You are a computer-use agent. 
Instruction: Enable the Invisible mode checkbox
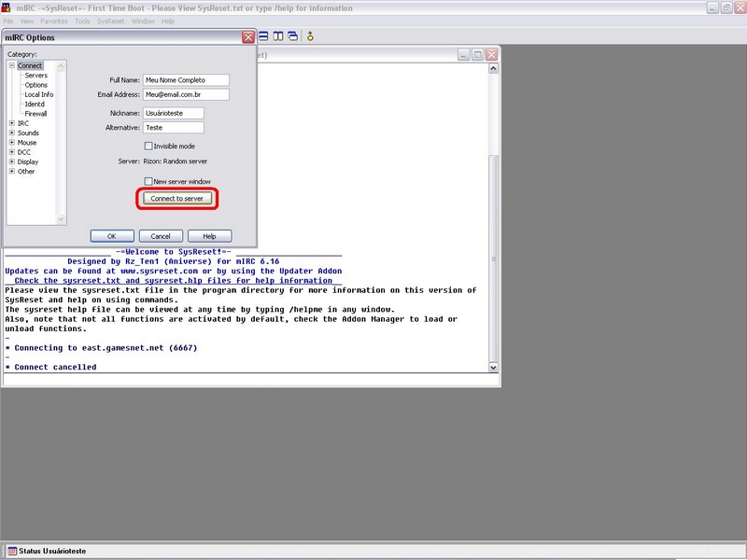click(148, 147)
